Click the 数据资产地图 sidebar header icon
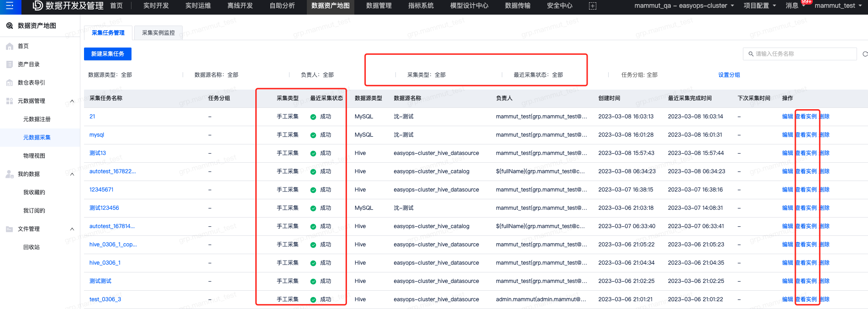The width and height of the screenshot is (868, 309). click(x=10, y=26)
